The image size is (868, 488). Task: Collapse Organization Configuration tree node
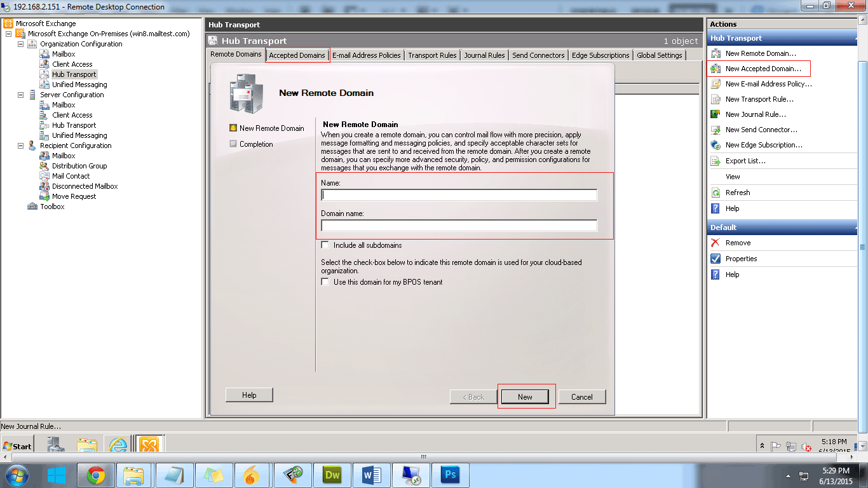[20, 44]
